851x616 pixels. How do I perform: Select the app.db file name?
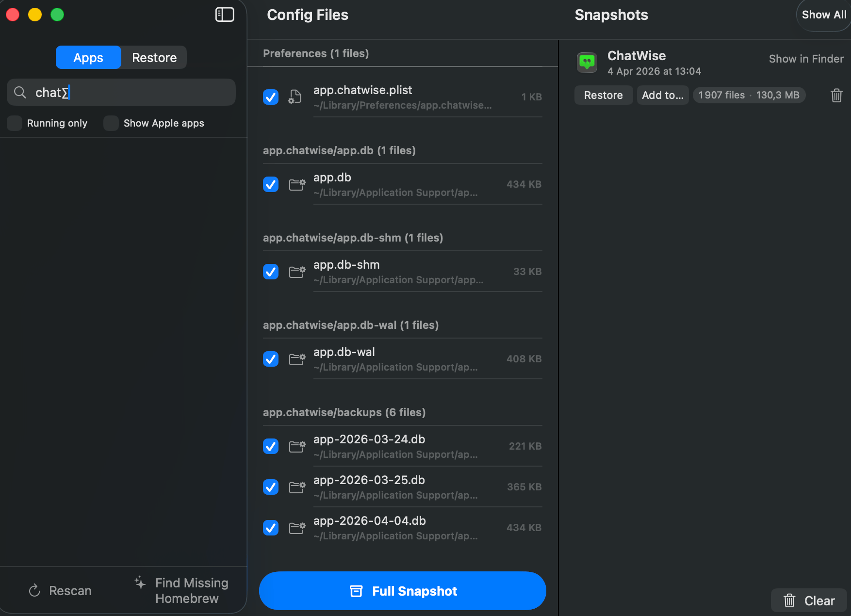(332, 177)
